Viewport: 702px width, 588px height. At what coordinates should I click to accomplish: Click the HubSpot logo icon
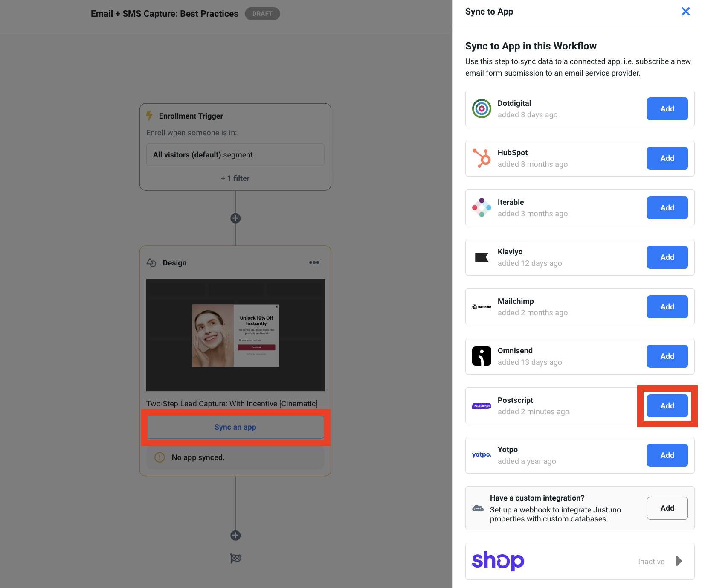click(482, 158)
